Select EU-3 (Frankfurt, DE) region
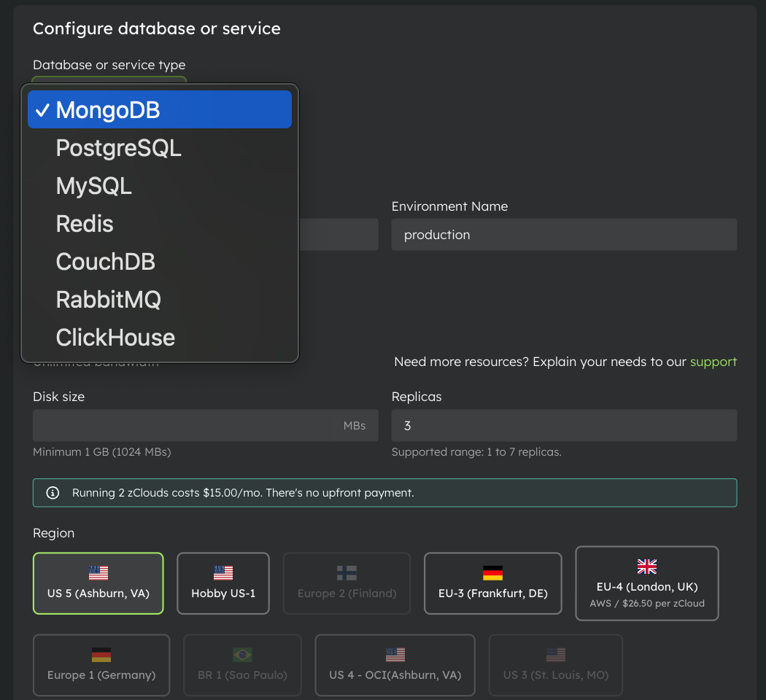Image resolution: width=766 pixels, height=700 pixels. click(493, 583)
